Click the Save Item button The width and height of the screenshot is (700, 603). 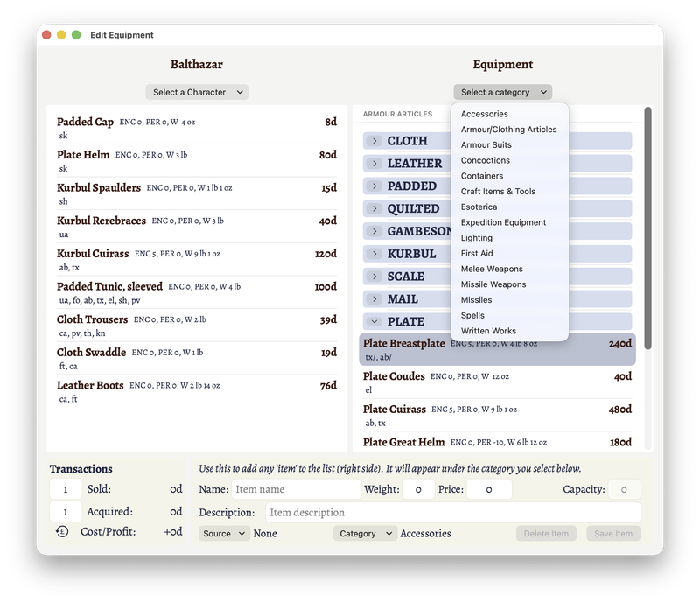tap(613, 534)
